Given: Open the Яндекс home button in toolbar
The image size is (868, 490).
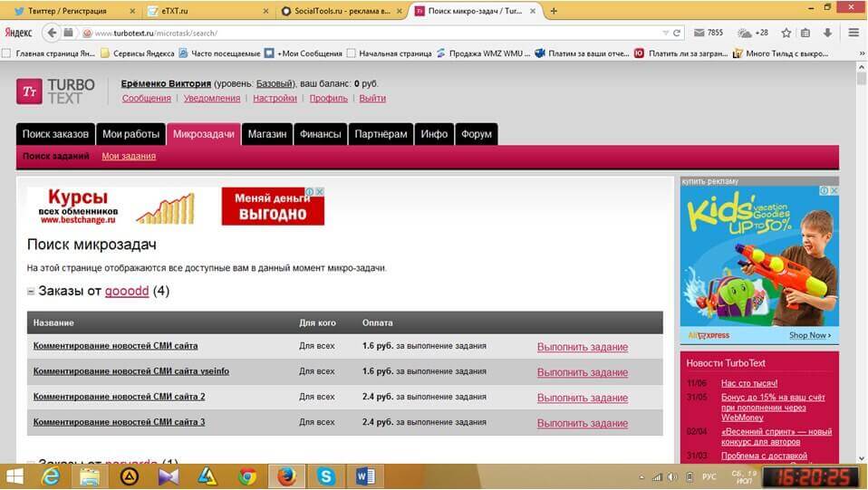Looking at the screenshot, I should click(x=18, y=33).
